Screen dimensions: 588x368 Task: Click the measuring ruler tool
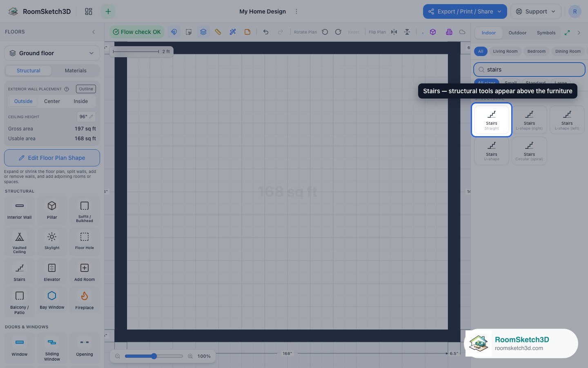click(x=218, y=32)
